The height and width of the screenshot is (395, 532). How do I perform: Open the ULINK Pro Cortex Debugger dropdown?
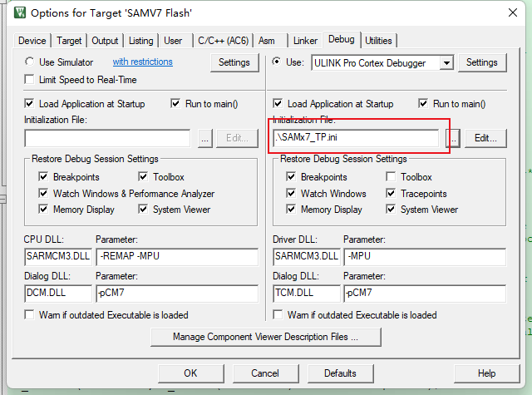click(x=446, y=63)
